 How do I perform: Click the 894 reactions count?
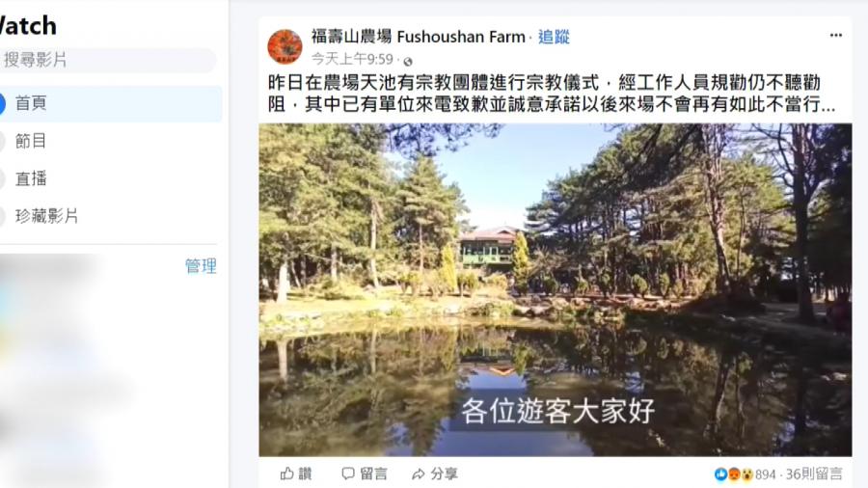tap(765, 474)
